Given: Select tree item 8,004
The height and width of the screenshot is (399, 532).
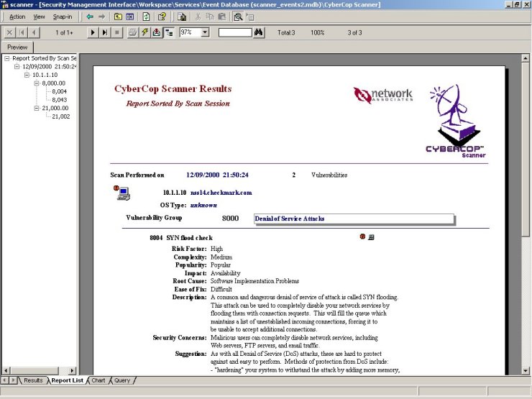Looking at the screenshot, I should [x=60, y=91].
